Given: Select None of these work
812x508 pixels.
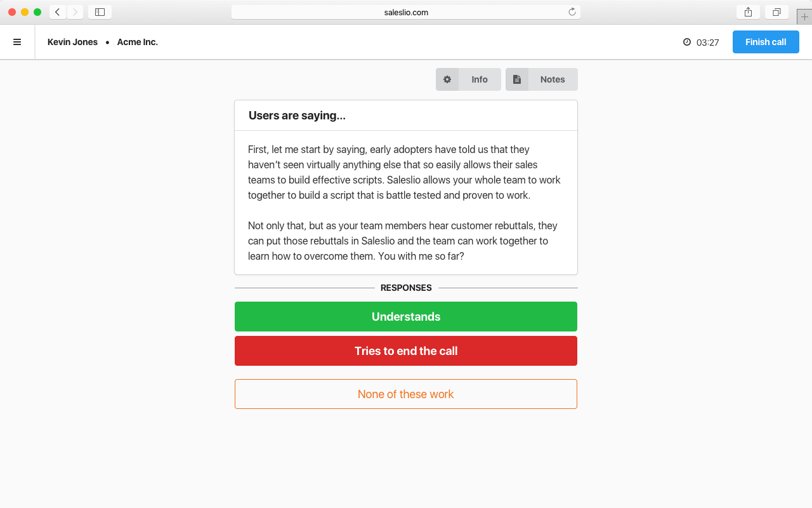Looking at the screenshot, I should (406, 394).
